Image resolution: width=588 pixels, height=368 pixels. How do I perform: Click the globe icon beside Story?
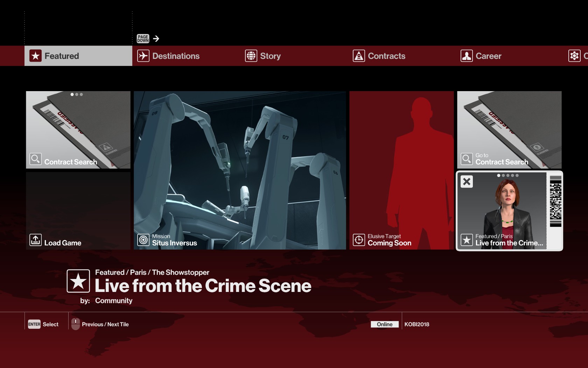(251, 56)
